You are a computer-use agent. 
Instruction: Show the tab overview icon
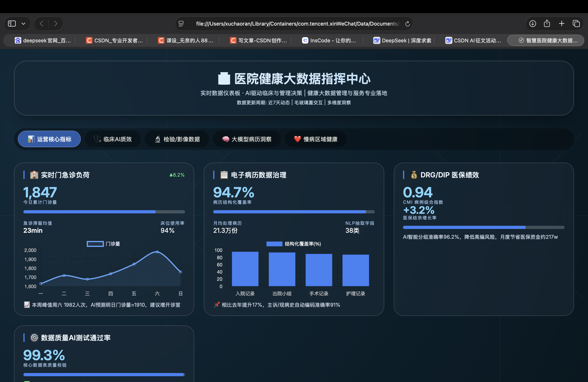point(576,24)
